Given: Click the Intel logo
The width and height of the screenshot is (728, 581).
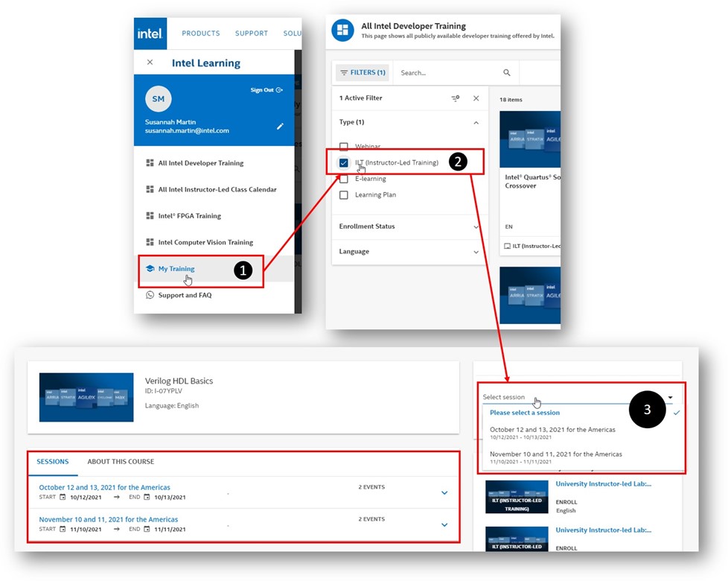Looking at the screenshot, I should point(150,34).
